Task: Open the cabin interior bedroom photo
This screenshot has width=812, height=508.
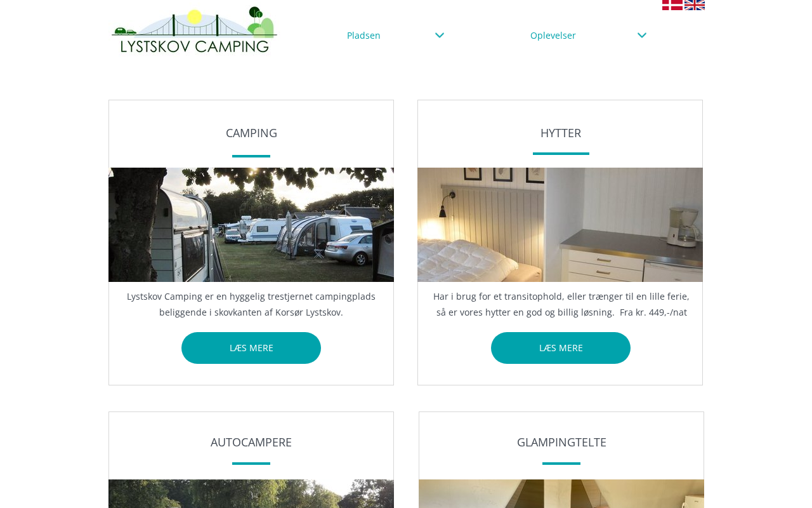Action: coord(560,225)
